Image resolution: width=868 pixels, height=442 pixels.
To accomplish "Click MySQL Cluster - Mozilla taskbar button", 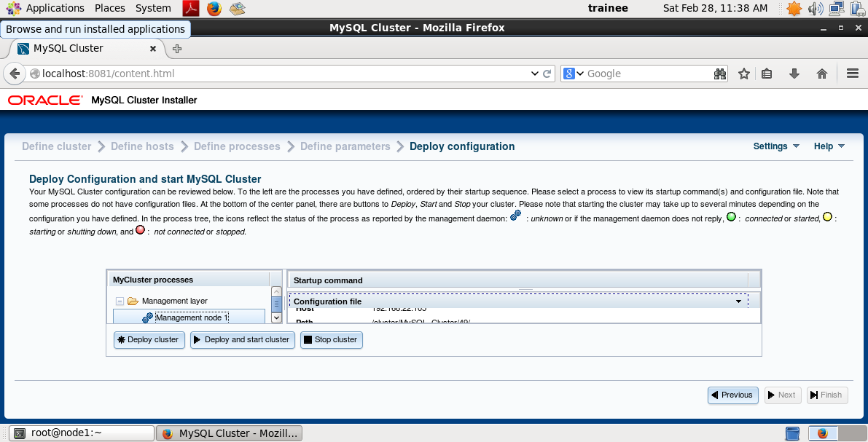I will 230,433.
